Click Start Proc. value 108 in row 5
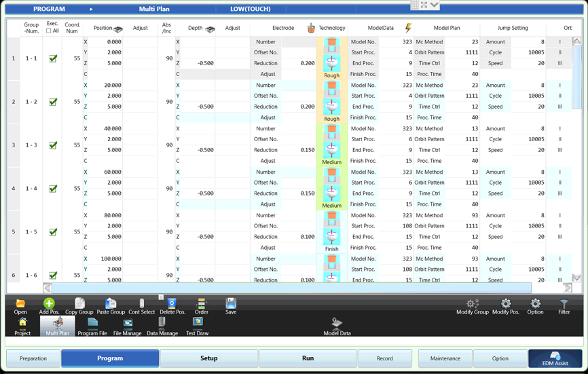Screen dimensions: 588x374 point(396,226)
